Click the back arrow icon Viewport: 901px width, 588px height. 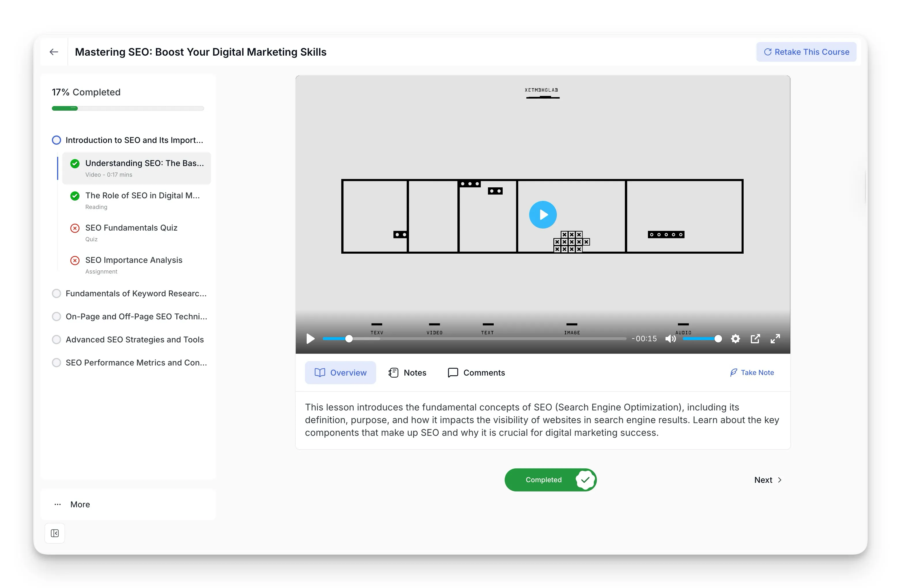pos(54,52)
